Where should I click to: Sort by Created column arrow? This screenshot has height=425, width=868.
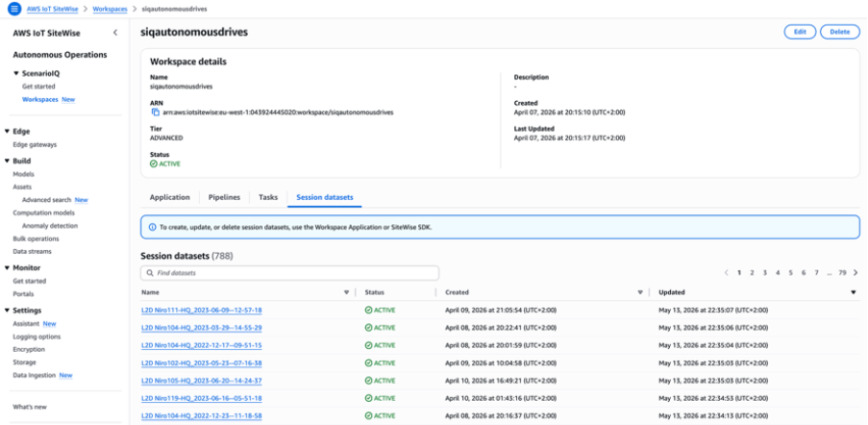[640, 292]
